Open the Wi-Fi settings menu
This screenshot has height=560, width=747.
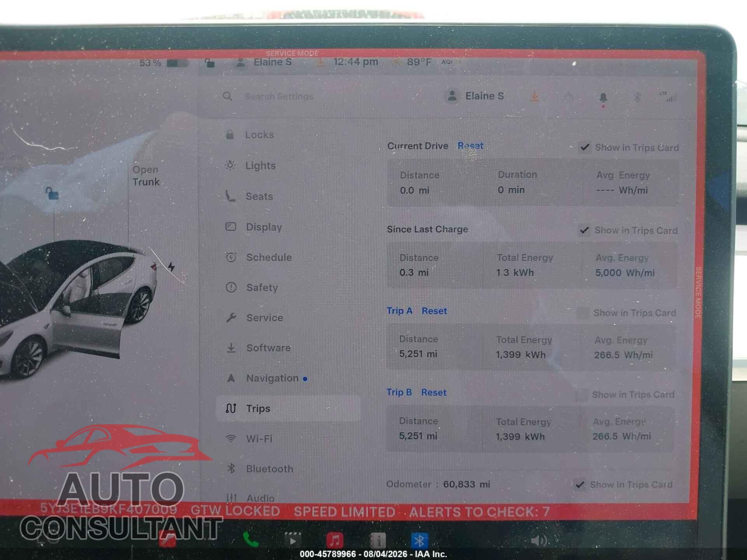click(x=249, y=438)
